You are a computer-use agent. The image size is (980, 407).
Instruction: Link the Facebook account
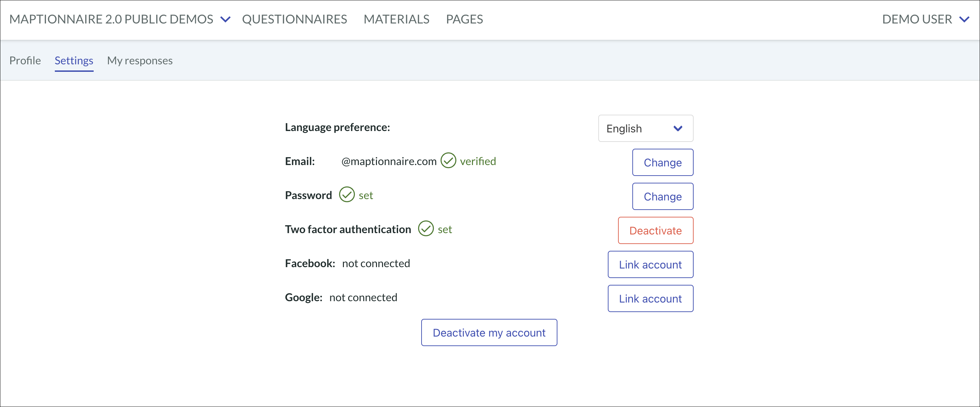tap(650, 265)
